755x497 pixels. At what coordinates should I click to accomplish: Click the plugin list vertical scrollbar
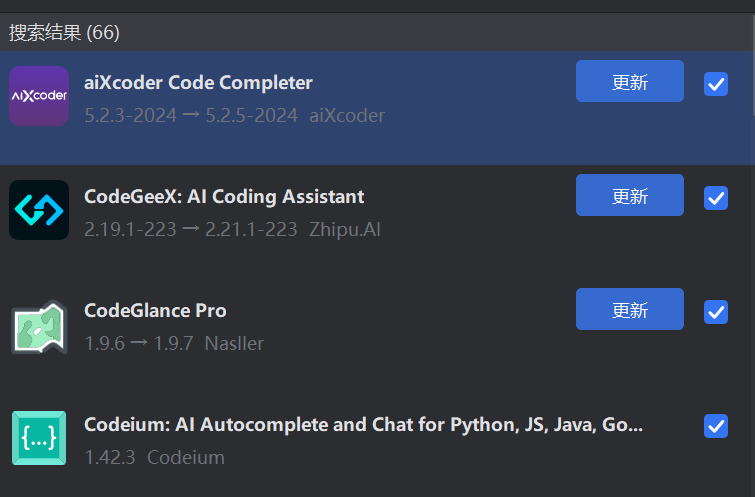(x=754, y=65)
